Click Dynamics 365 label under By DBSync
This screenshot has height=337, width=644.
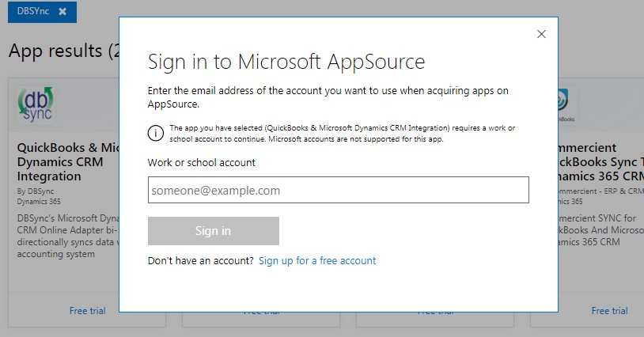pos(39,202)
